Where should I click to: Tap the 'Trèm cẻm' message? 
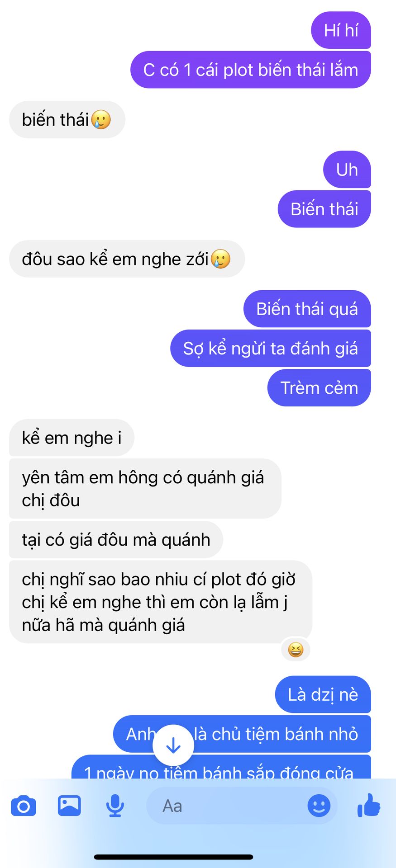(x=319, y=388)
